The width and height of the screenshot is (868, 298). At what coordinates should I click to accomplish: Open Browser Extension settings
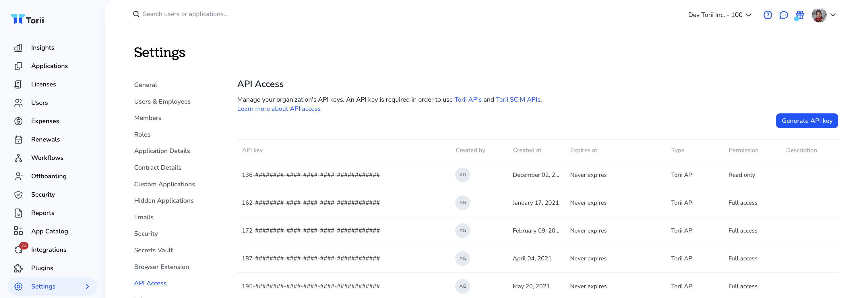pyautogui.click(x=161, y=267)
